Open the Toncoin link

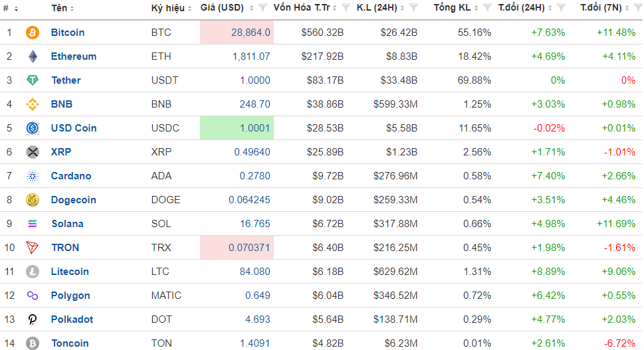[x=70, y=343]
